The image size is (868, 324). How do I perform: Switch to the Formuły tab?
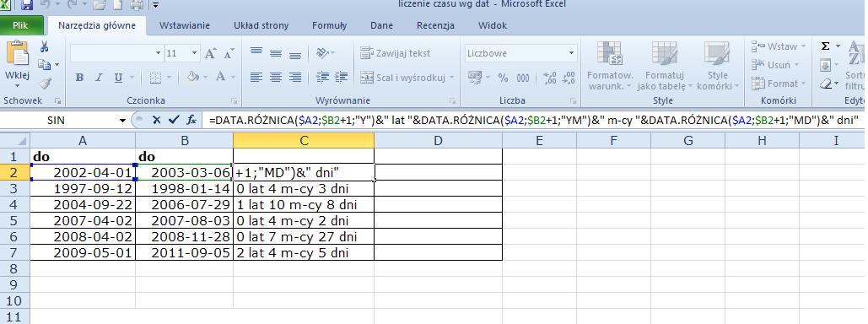(329, 25)
